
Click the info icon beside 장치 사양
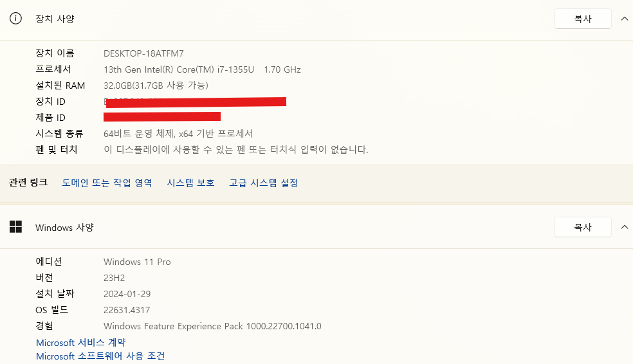[x=15, y=19]
